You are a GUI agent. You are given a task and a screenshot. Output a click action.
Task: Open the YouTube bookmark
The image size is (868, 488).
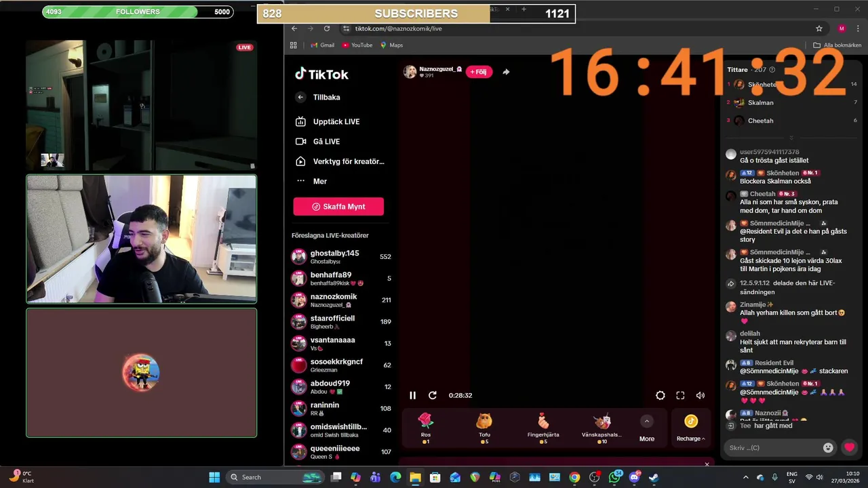[357, 45]
